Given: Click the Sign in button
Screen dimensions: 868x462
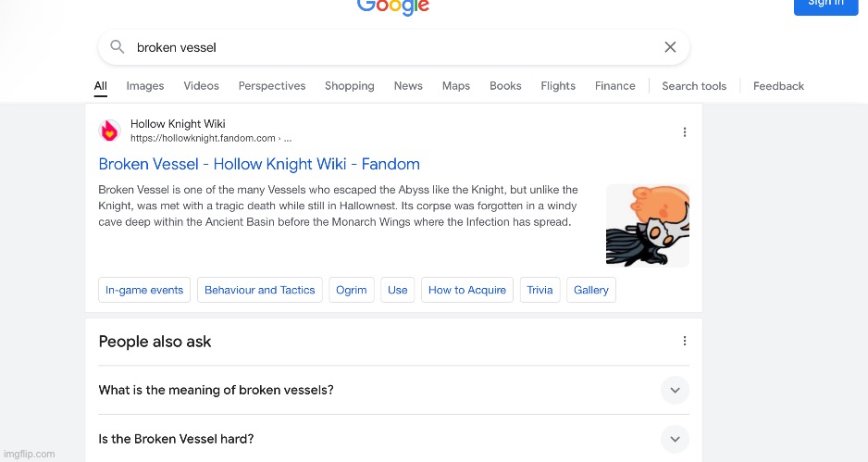Looking at the screenshot, I should coord(825,5).
